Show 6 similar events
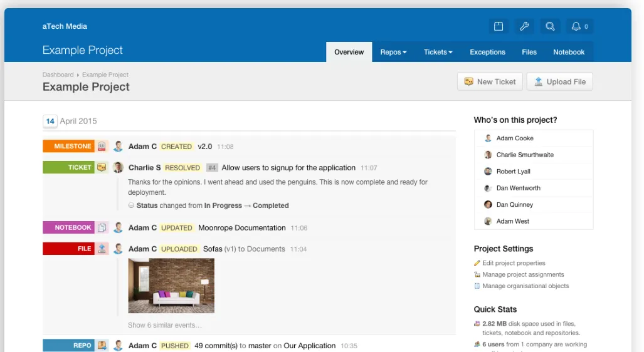This screenshot has width=644, height=352. click(x=165, y=325)
